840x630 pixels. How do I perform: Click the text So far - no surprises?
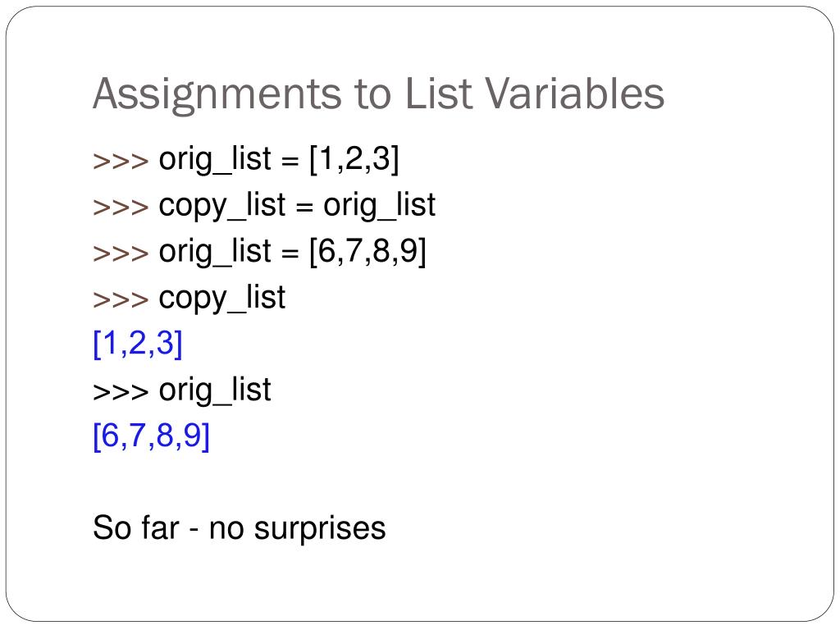[x=239, y=528]
